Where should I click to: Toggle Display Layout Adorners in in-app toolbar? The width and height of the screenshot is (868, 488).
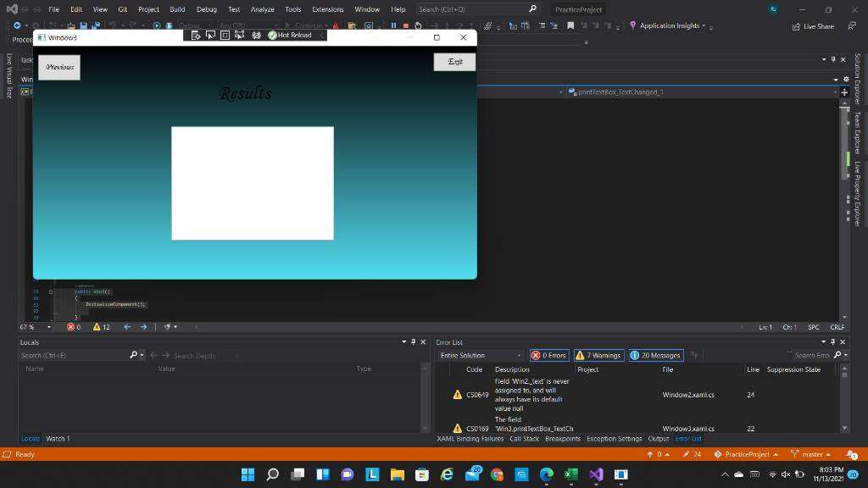tap(225, 36)
